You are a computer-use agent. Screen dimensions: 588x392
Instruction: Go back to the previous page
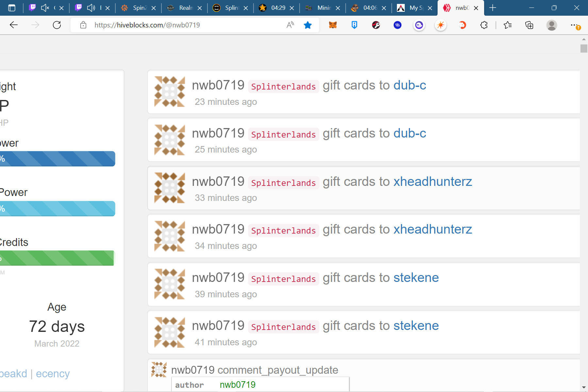click(x=14, y=25)
